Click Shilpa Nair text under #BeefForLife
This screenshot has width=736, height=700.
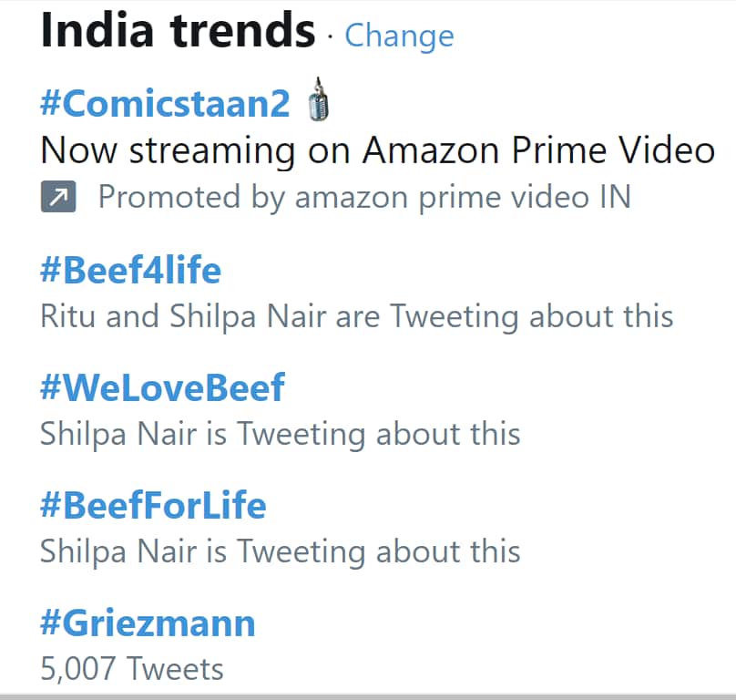coord(279,551)
